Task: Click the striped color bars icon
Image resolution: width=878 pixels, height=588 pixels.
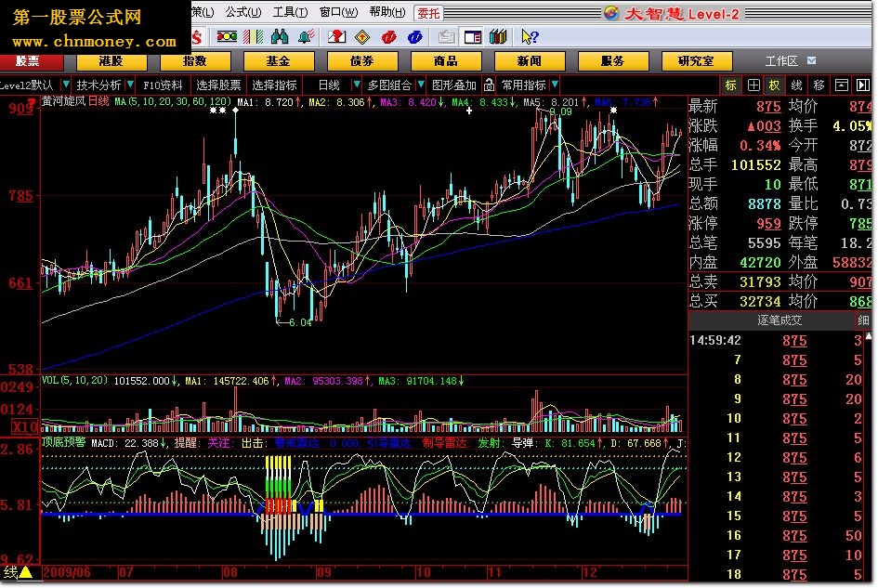Action: (253, 37)
